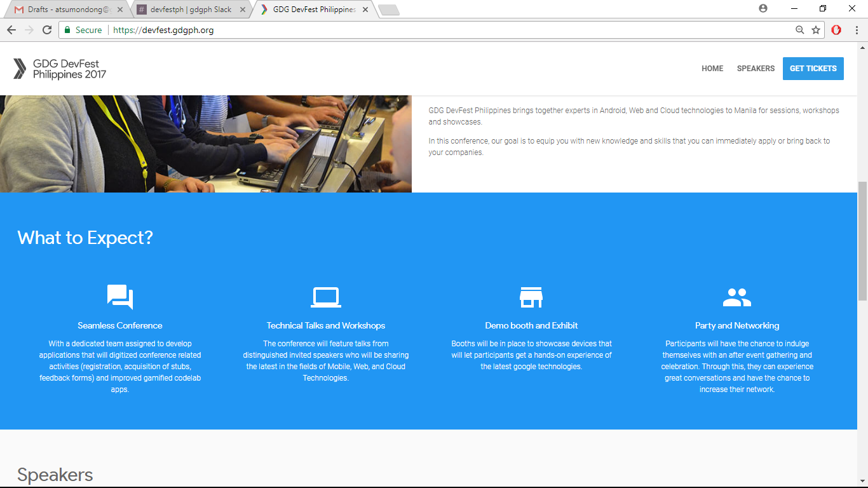Click the text 'Participants will have the chance'
The height and width of the screenshot is (488, 868).
(737, 367)
